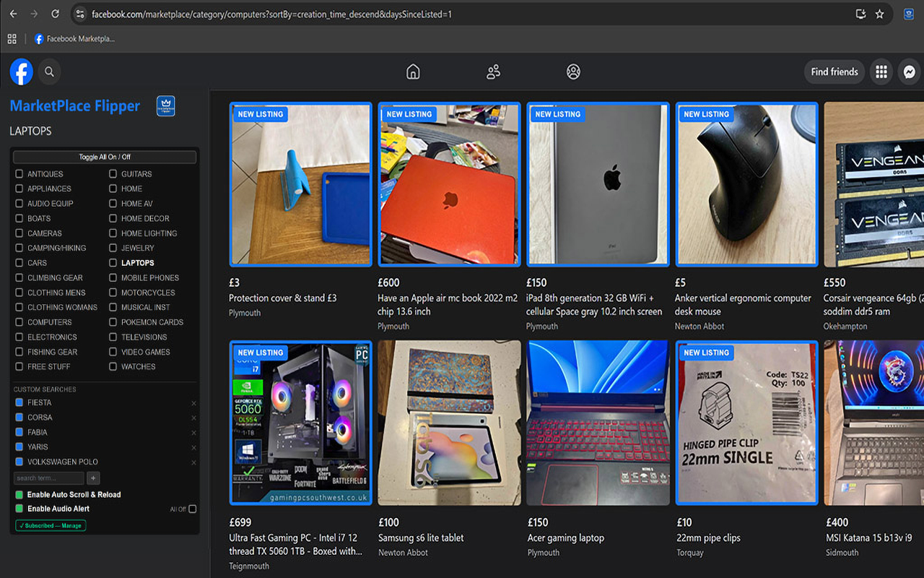This screenshot has width=924, height=578.
Task: Open the browser apps grid in bookmarks bar
Action: 12,39
